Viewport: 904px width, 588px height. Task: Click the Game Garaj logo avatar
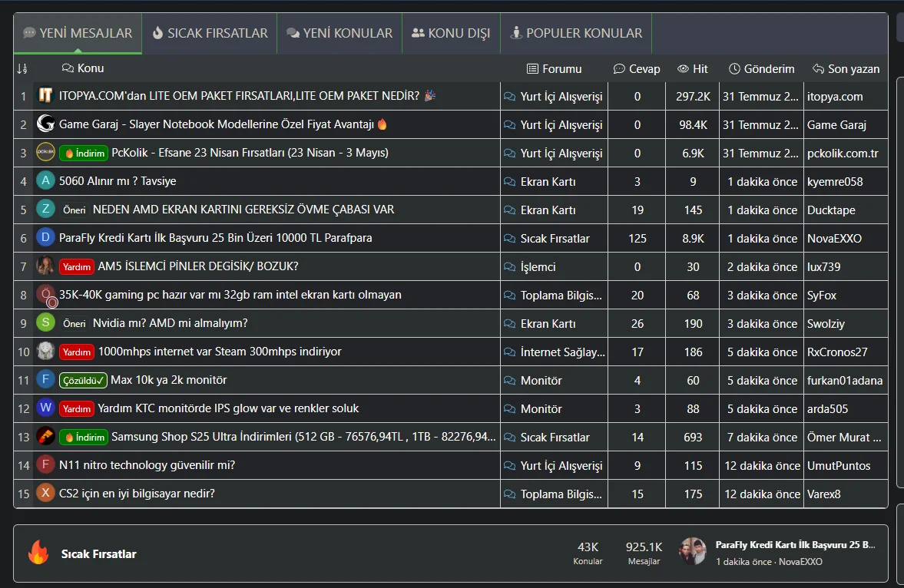[46, 124]
